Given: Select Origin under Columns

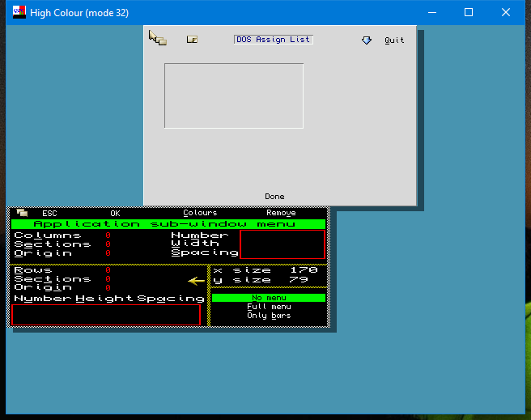Looking at the screenshot, I should pyautogui.click(x=43, y=253).
